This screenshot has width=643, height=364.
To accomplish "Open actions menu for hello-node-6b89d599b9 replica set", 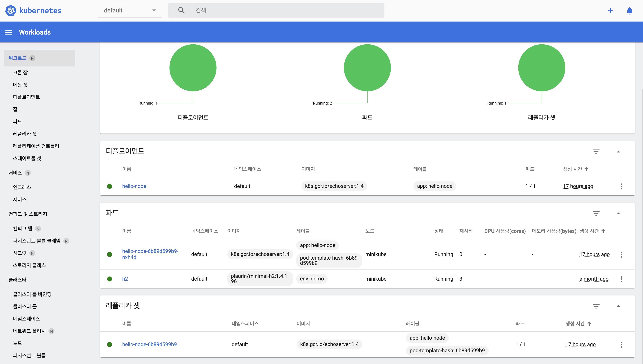I will coord(621,344).
